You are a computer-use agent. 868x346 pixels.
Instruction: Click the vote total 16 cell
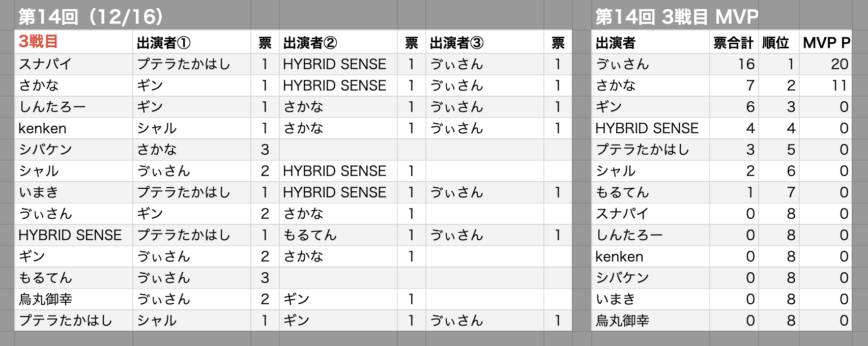click(x=746, y=64)
